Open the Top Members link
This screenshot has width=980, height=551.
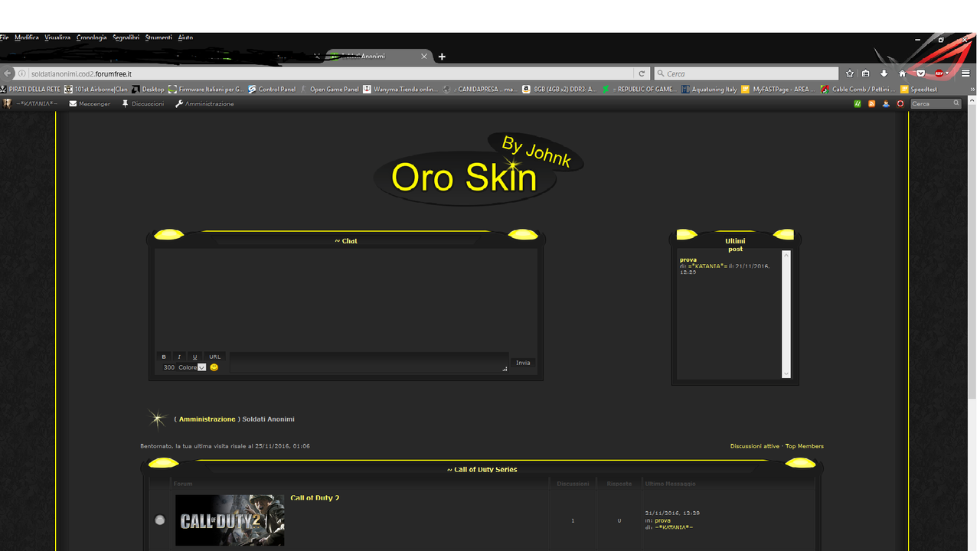[x=805, y=446]
